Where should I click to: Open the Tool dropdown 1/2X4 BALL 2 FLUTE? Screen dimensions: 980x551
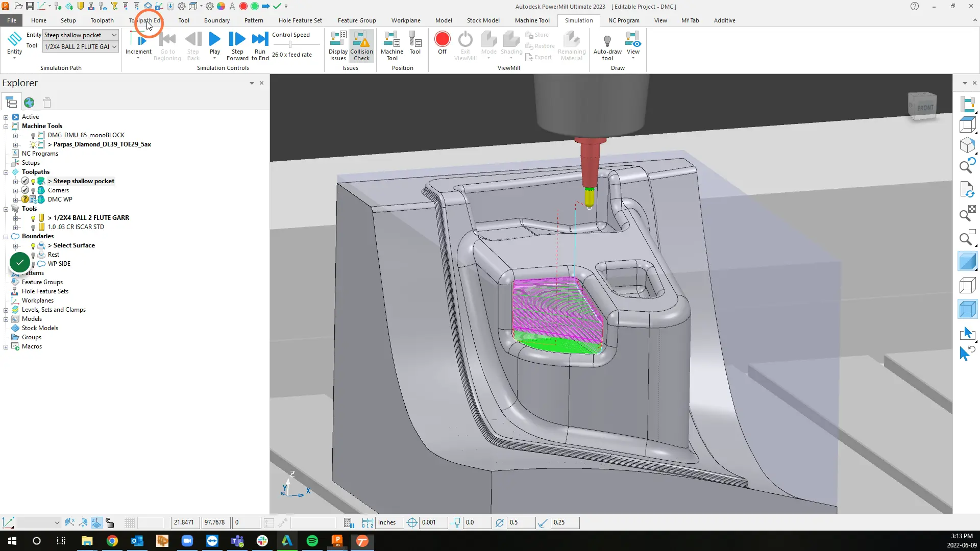pos(81,46)
